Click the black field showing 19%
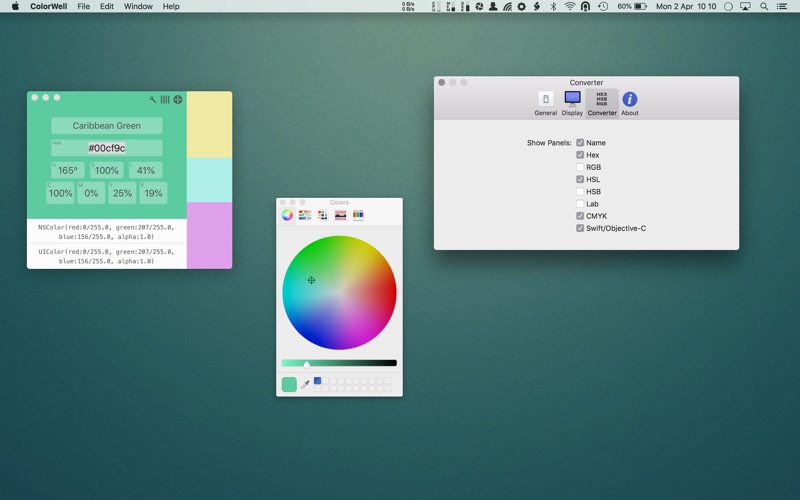The width and height of the screenshot is (800, 500). tap(154, 193)
